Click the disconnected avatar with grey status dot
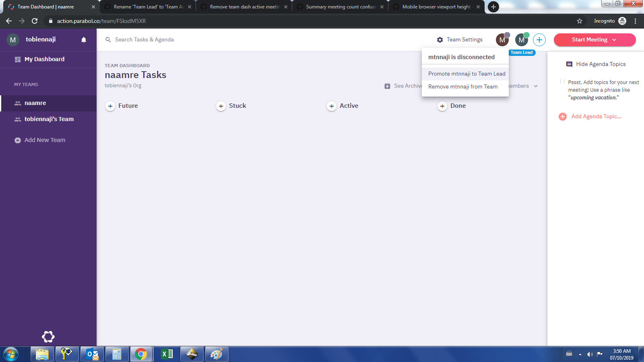Image resolution: width=644 pixels, height=362 pixels. tap(502, 40)
